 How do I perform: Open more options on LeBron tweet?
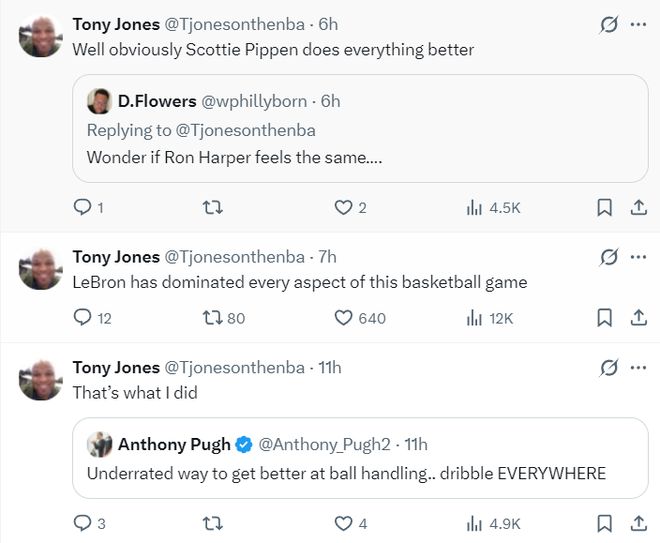coord(638,257)
